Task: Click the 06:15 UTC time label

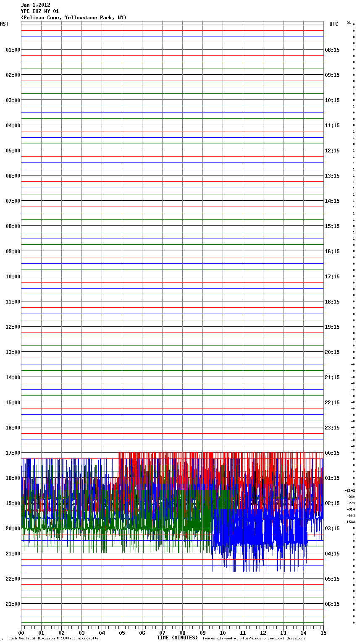Action: [x=332, y=604]
